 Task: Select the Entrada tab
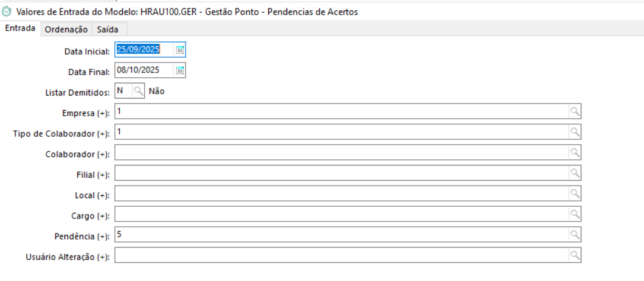tap(20, 29)
